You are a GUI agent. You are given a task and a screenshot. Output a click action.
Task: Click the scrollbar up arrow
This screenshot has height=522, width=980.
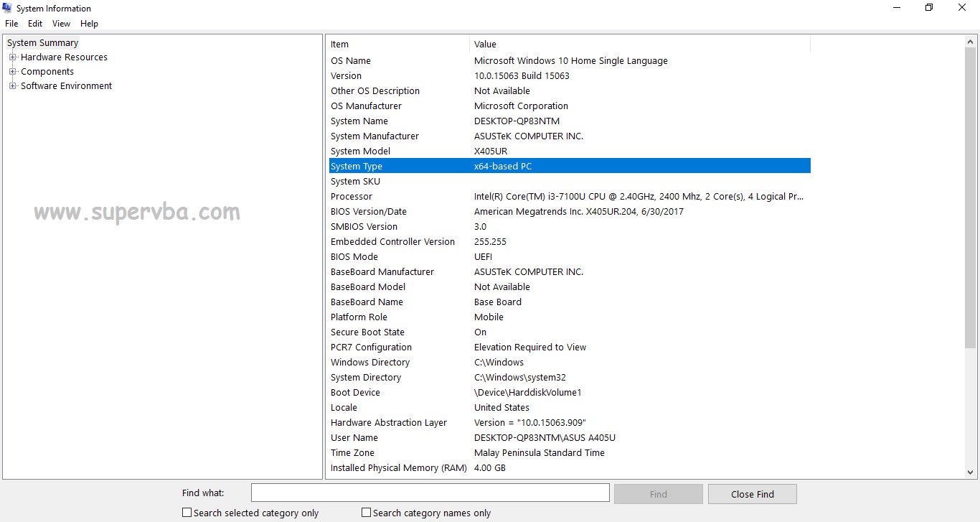[971, 42]
